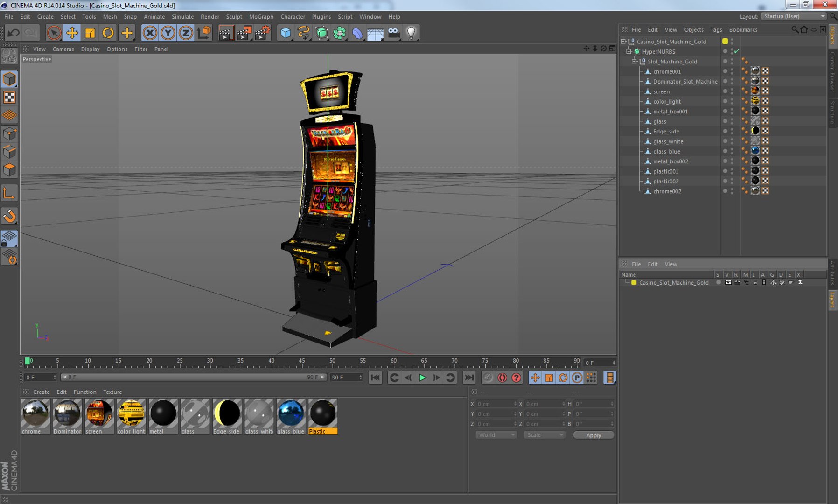The width and height of the screenshot is (838, 504).
Task: Collapse the Casino_Slot_Machine_Gold root node
Action: pos(623,41)
